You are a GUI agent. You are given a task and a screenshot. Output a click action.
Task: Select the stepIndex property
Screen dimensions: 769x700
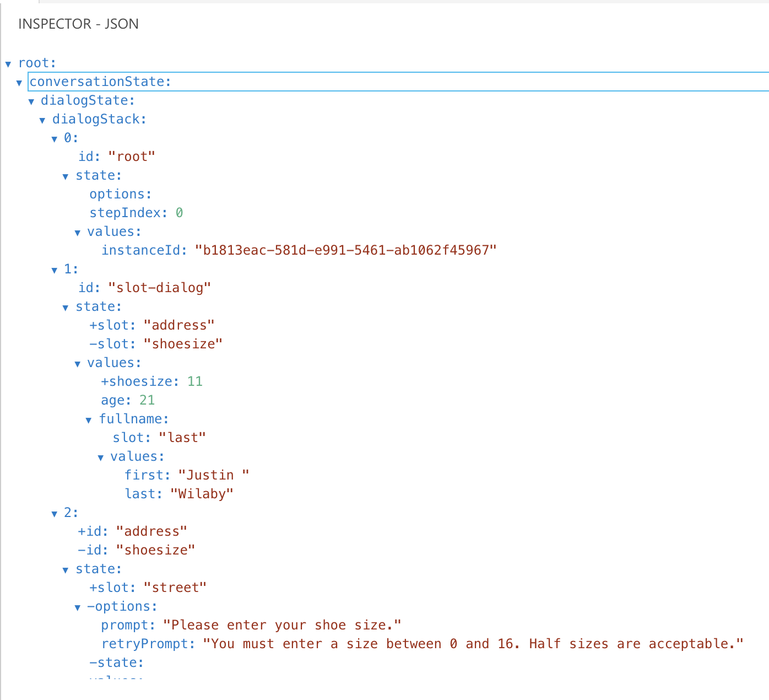click(x=127, y=213)
